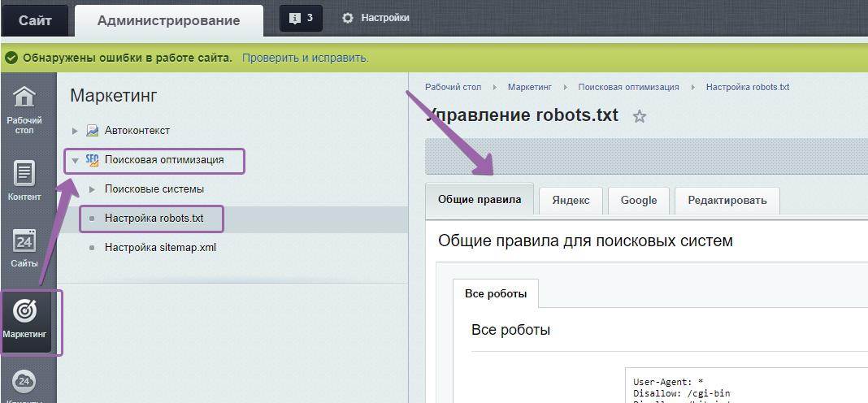The height and width of the screenshot is (403, 868).
Task: Add robots.txt page to favorites star
Action: click(x=640, y=116)
